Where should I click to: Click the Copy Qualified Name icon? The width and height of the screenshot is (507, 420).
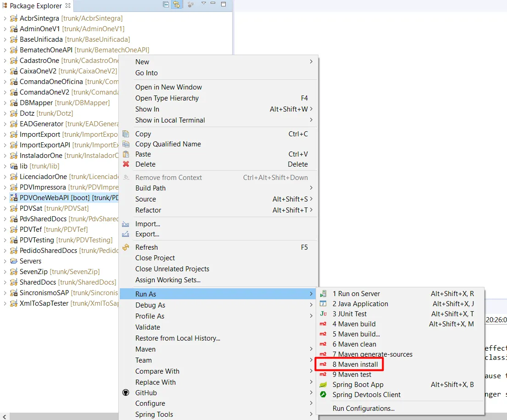pos(126,144)
